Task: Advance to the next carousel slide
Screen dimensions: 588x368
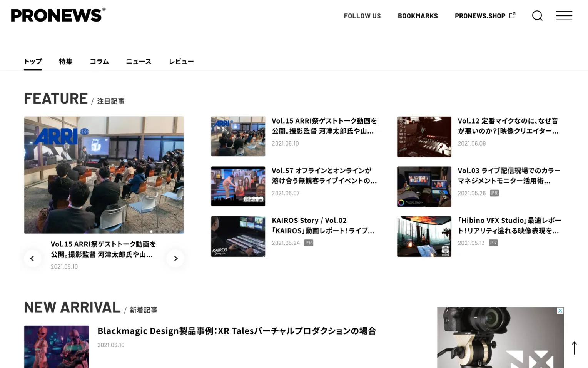Action: coord(175,258)
